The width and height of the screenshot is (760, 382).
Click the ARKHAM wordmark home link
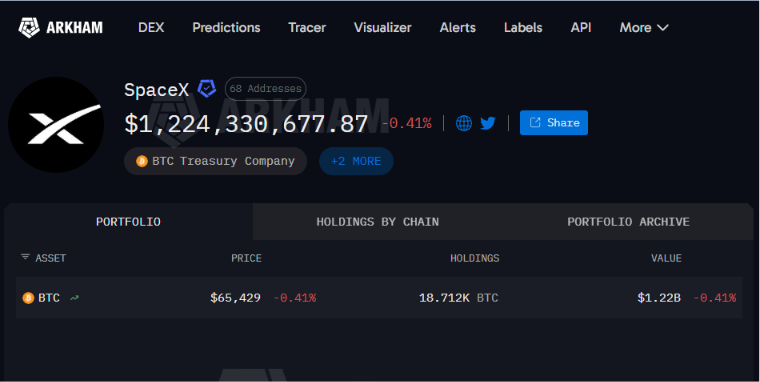point(74,28)
